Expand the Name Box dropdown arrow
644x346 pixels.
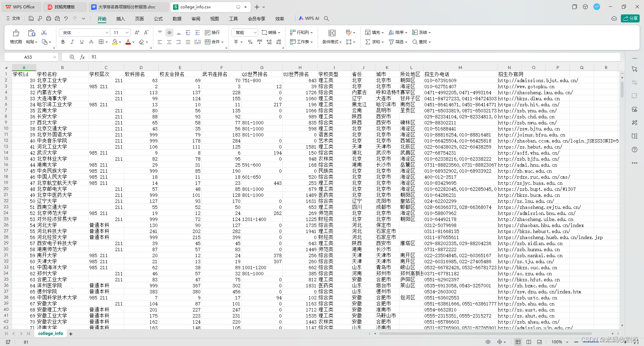click(x=55, y=57)
